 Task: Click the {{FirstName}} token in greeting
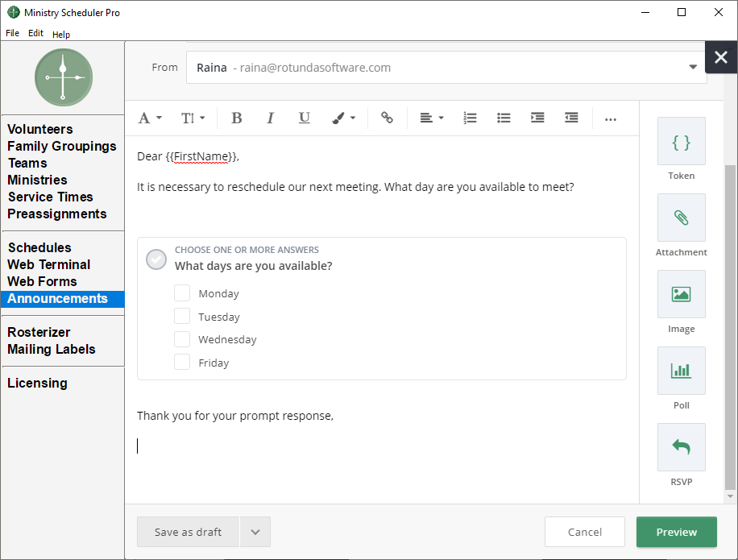pyautogui.click(x=202, y=156)
